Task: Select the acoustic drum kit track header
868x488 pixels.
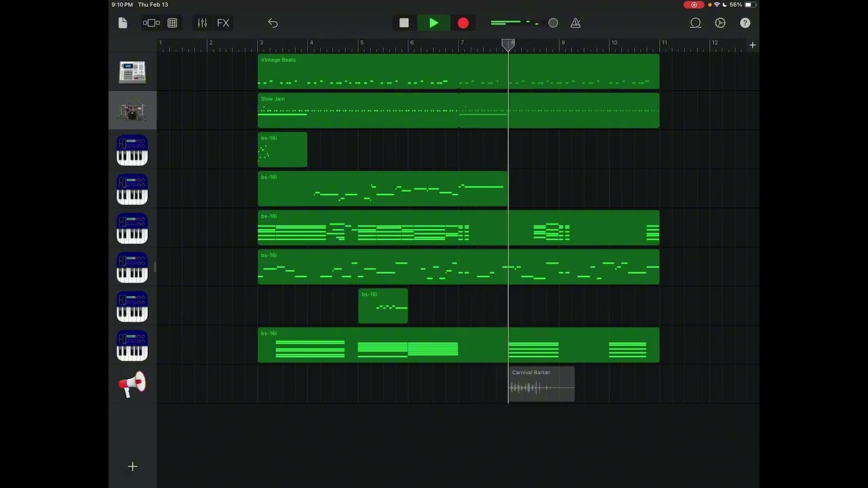Action: tap(132, 110)
